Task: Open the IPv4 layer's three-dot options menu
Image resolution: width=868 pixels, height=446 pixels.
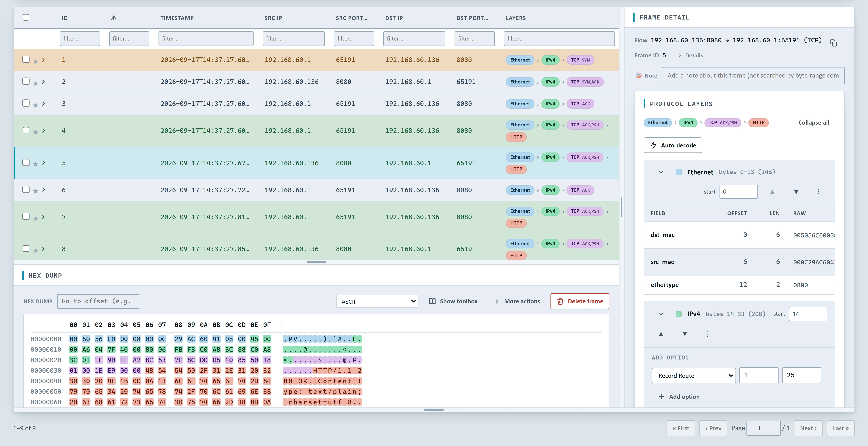Action: [x=708, y=334]
